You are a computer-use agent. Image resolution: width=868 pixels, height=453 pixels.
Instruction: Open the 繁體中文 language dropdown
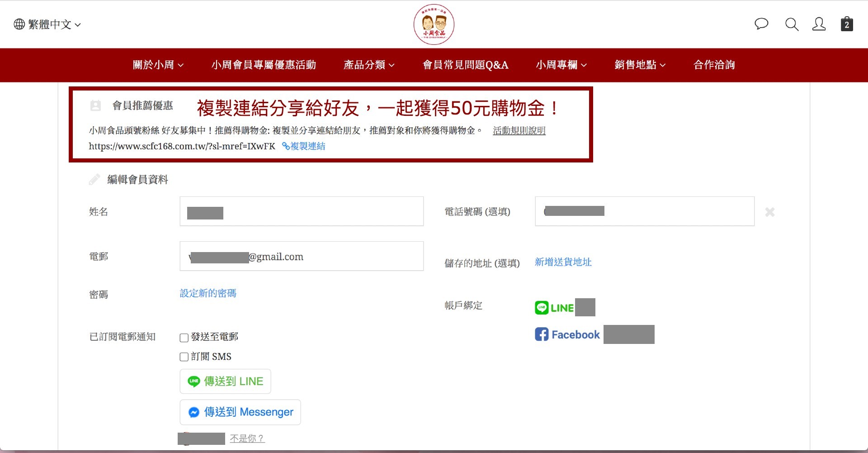click(x=47, y=24)
